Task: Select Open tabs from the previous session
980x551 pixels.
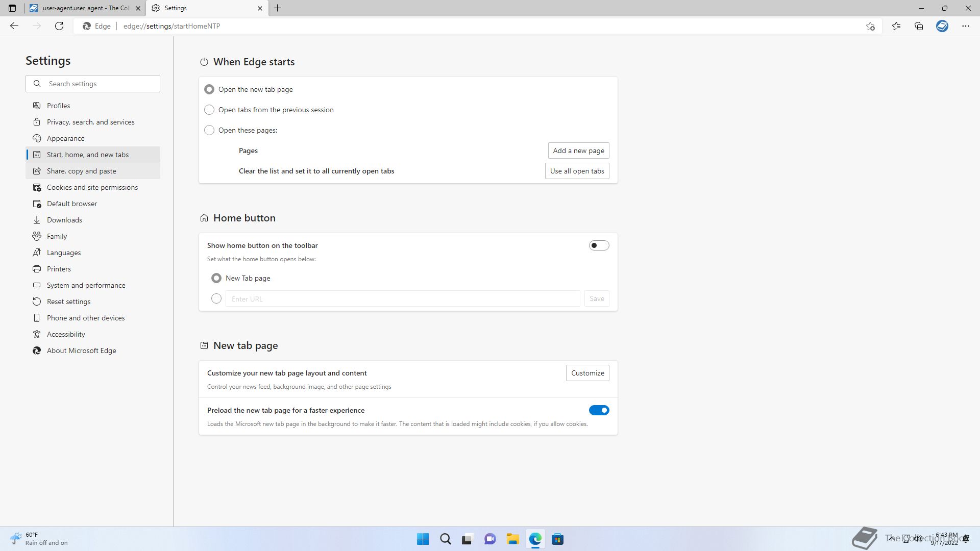Action: tap(209, 110)
